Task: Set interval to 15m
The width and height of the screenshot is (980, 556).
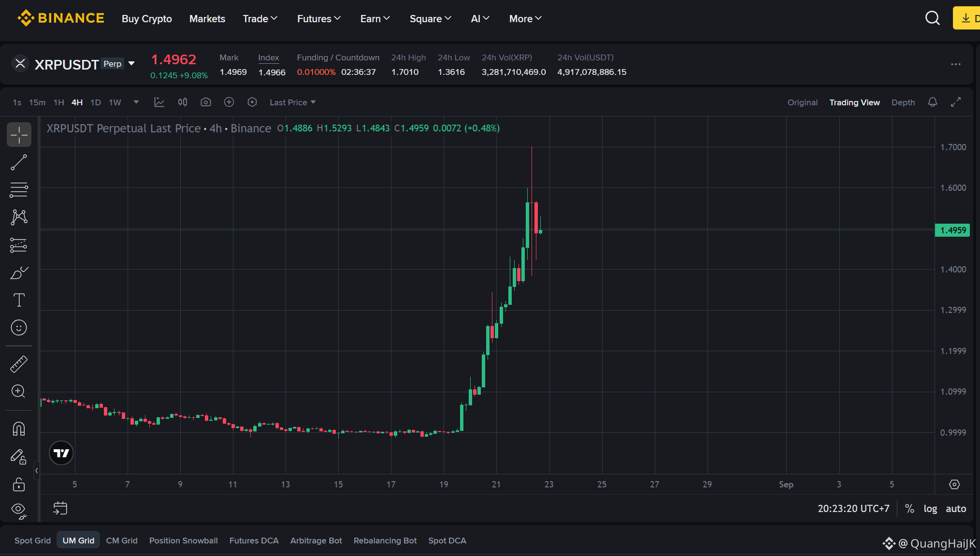Action: (37, 102)
